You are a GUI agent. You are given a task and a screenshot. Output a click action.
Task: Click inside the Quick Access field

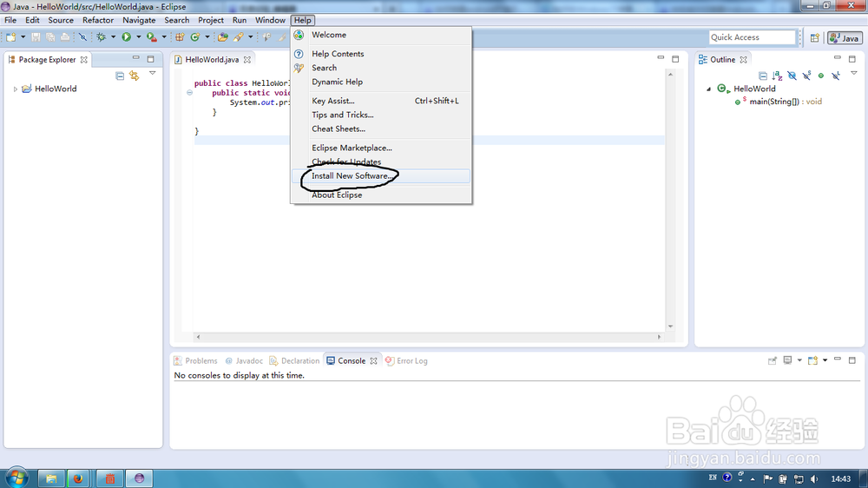(x=752, y=37)
